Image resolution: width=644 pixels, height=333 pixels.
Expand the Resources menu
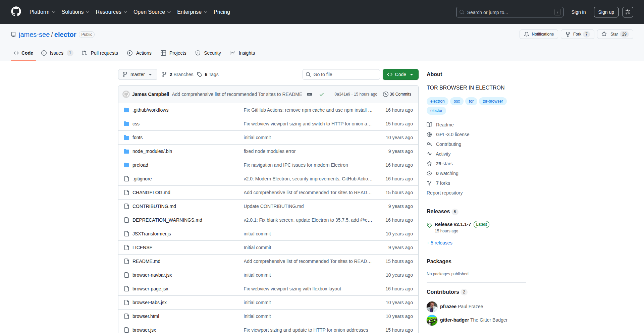point(111,12)
